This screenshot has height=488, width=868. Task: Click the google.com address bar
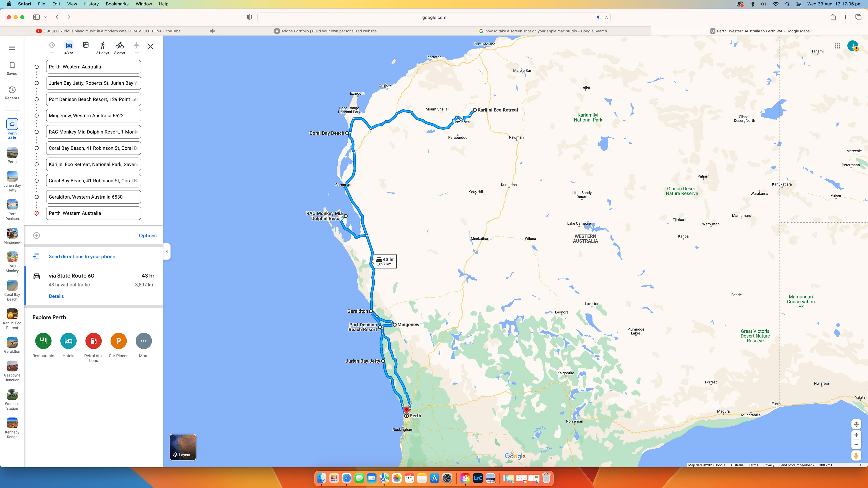click(434, 18)
